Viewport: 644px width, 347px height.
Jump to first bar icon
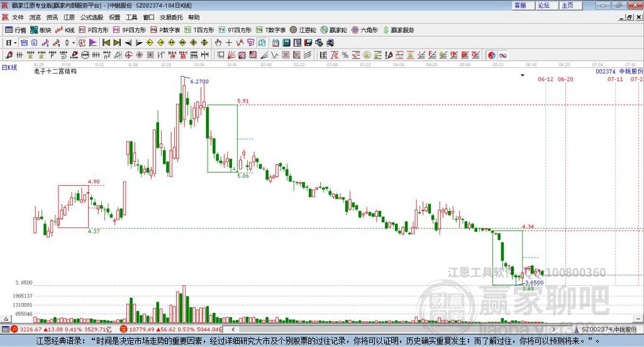click(106, 43)
